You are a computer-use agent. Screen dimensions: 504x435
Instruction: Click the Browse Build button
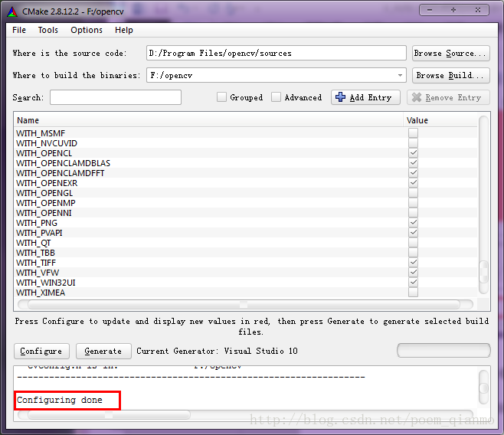451,75
